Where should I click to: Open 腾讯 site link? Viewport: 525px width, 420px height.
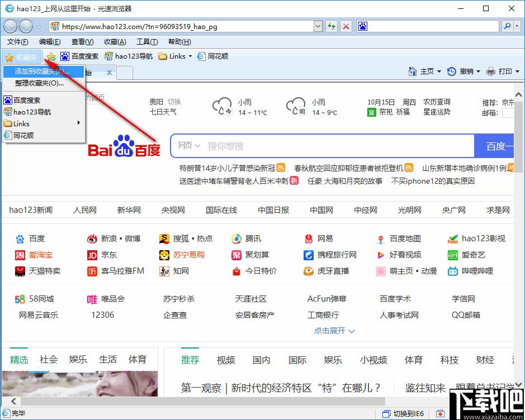pos(246,238)
